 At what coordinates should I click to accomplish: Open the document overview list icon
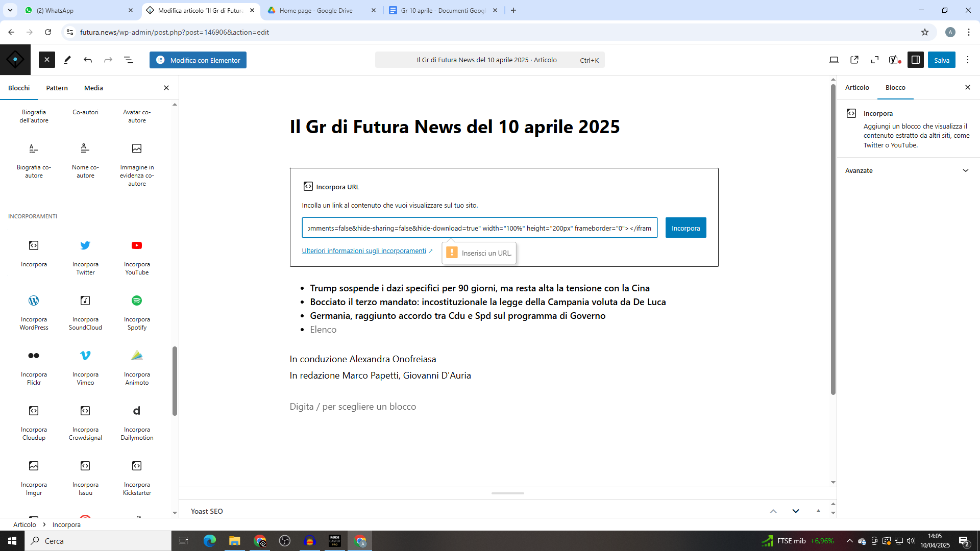pyautogui.click(x=129, y=60)
